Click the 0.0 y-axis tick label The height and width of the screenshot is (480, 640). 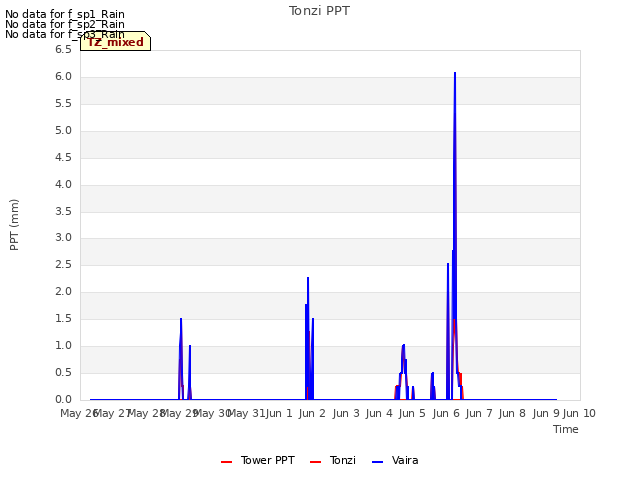[x=63, y=399]
